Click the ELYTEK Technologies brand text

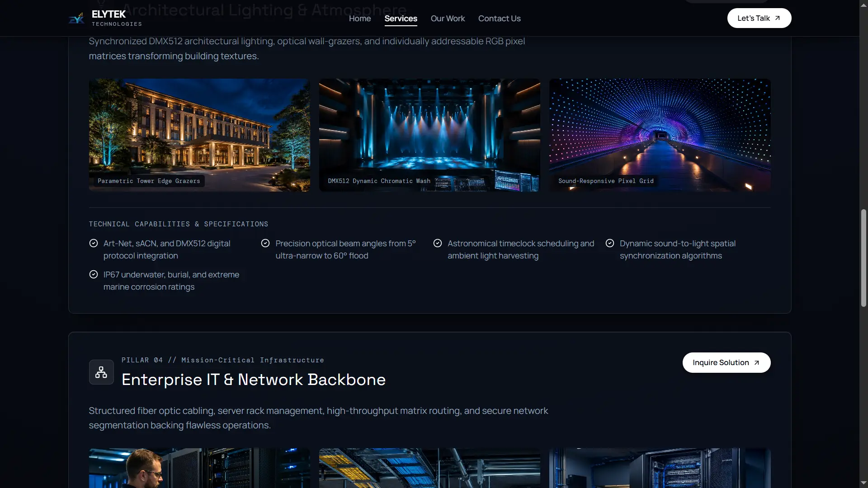coord(117,19)
